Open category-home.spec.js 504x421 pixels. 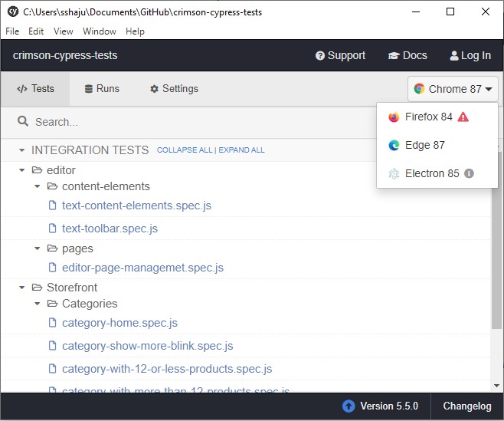(x=119, y=323)
